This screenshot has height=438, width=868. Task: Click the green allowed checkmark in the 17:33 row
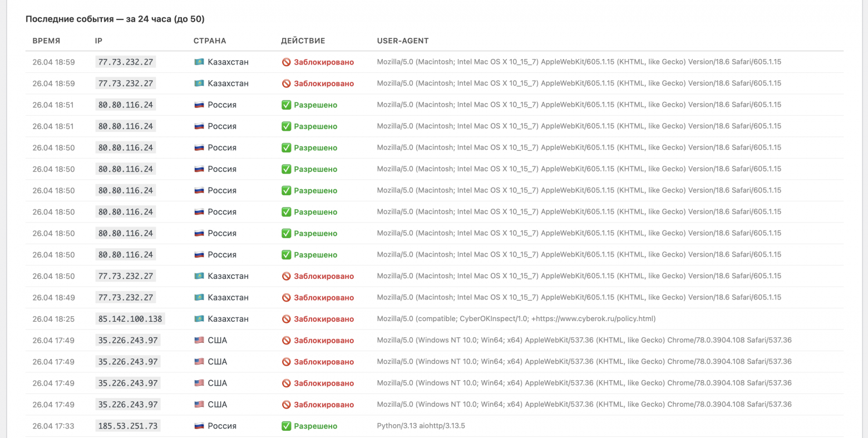click(286, 426)
